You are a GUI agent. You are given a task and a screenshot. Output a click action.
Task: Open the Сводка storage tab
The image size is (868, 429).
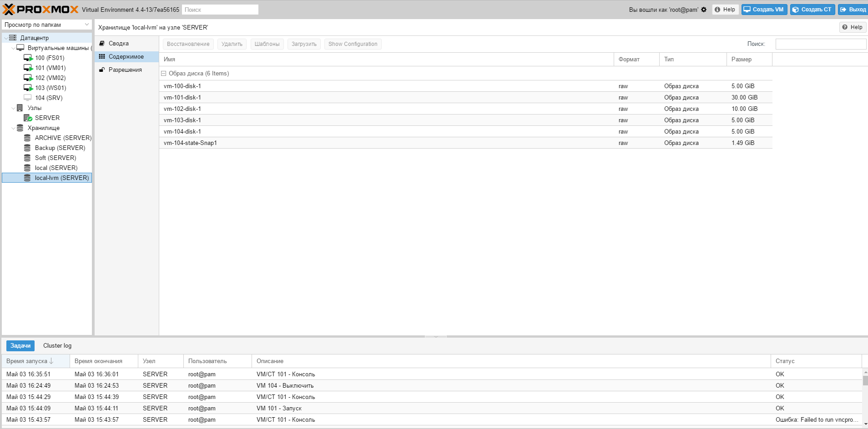point(126,43)
